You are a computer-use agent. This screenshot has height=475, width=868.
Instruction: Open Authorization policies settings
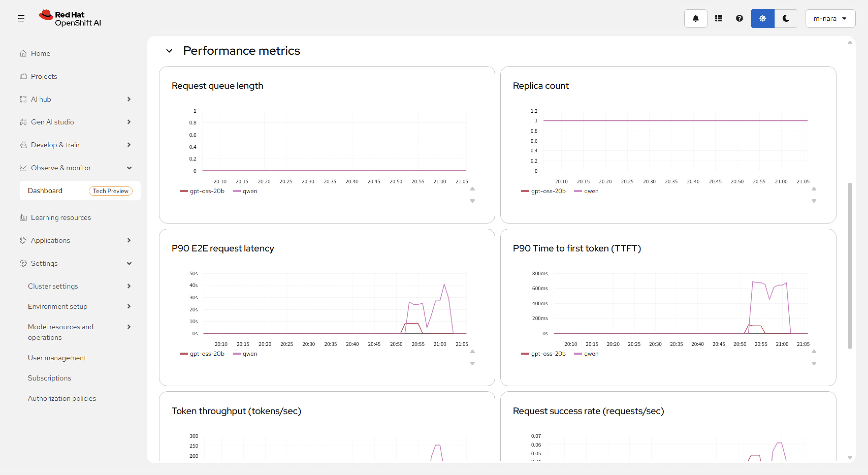coord(62,398)
